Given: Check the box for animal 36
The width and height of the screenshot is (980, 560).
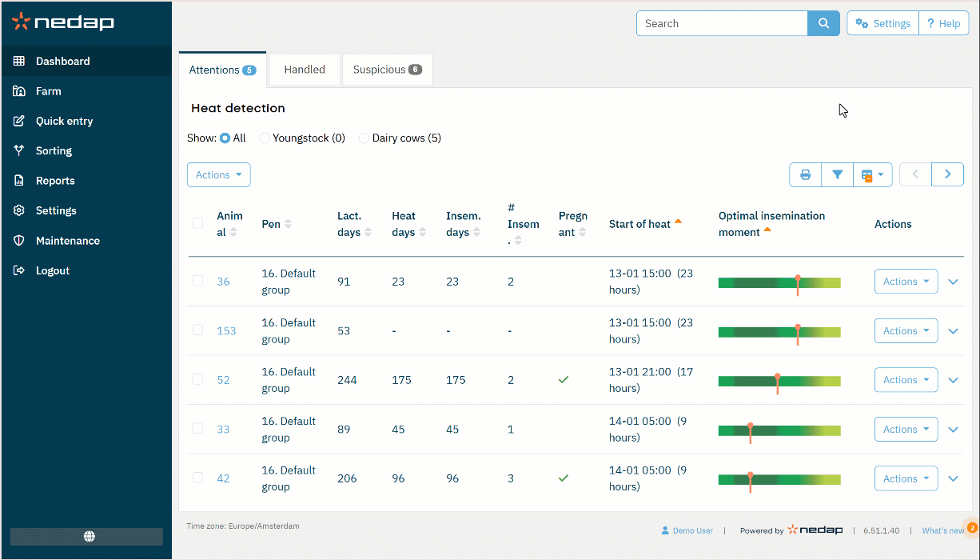Looking at the screenshot, I should point(197,281).
